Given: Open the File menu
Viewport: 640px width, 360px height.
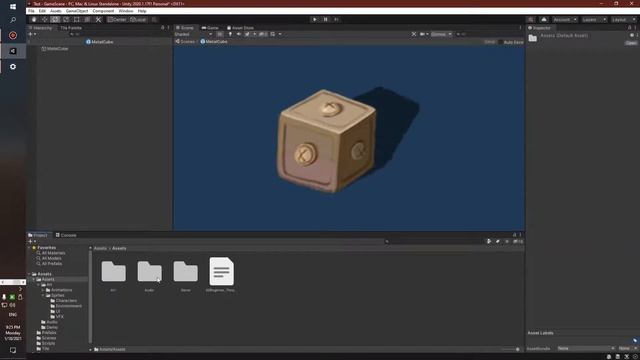Looking at the screenshot, I should pyautogui.click(x=31, y=11).
